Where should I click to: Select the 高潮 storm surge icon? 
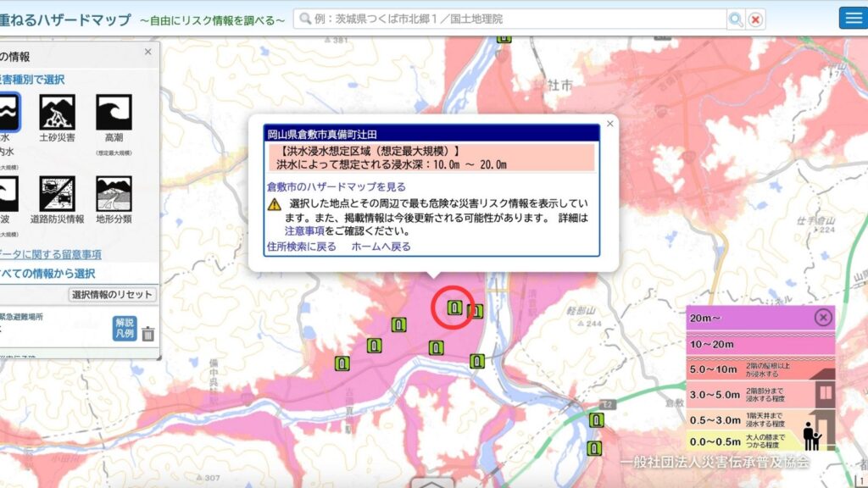114,112
